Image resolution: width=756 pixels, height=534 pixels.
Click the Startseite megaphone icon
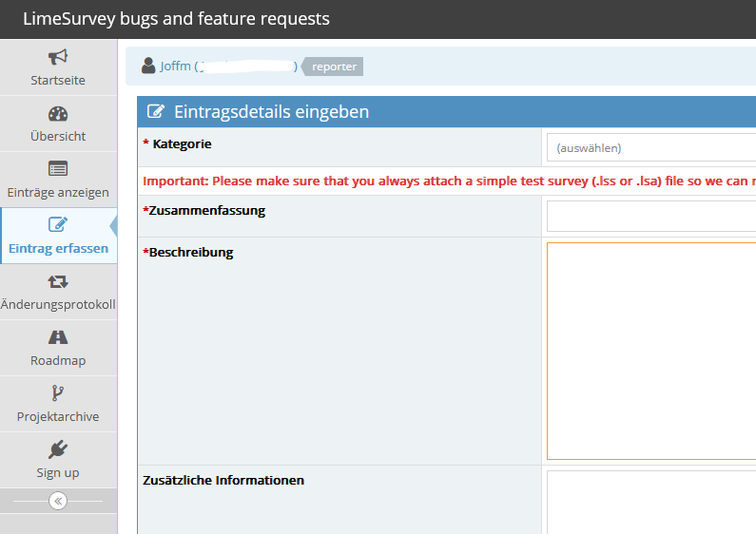pyautogui.click(x=58, y=57)
